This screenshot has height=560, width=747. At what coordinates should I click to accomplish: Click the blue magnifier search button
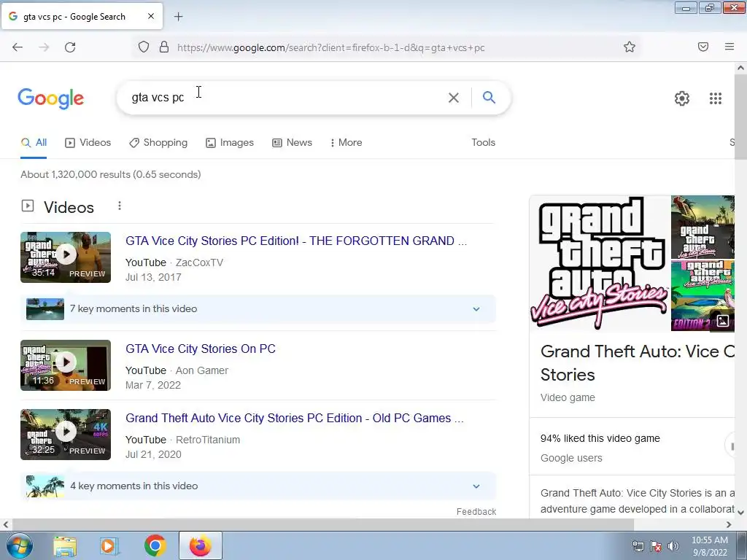click(x=489, y=97)
